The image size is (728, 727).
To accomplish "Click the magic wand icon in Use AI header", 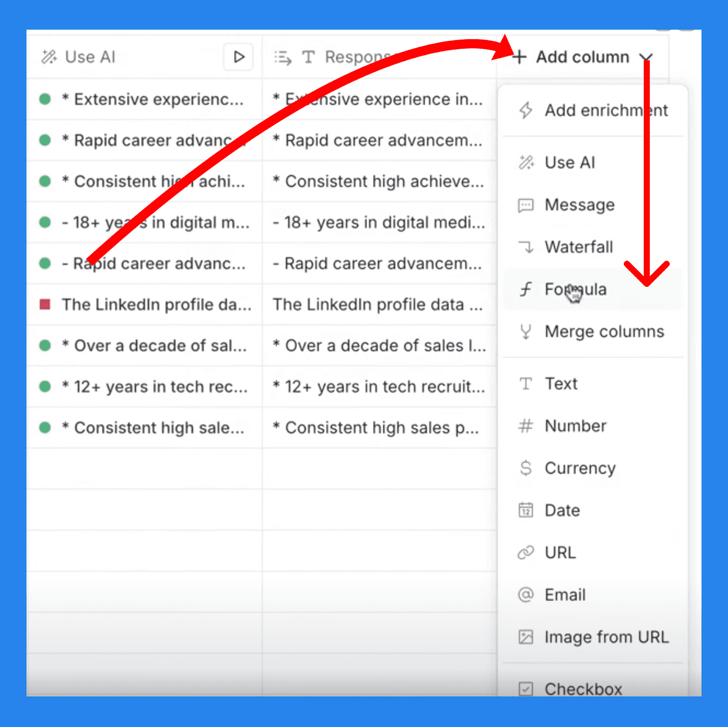I will tap(49, 57).
